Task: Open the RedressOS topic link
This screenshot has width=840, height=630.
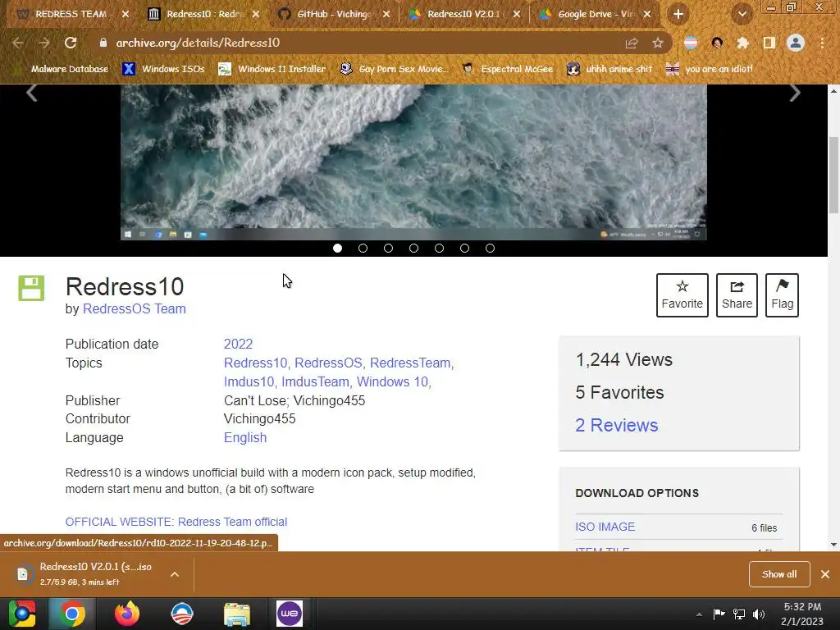Action: (328, 363)
